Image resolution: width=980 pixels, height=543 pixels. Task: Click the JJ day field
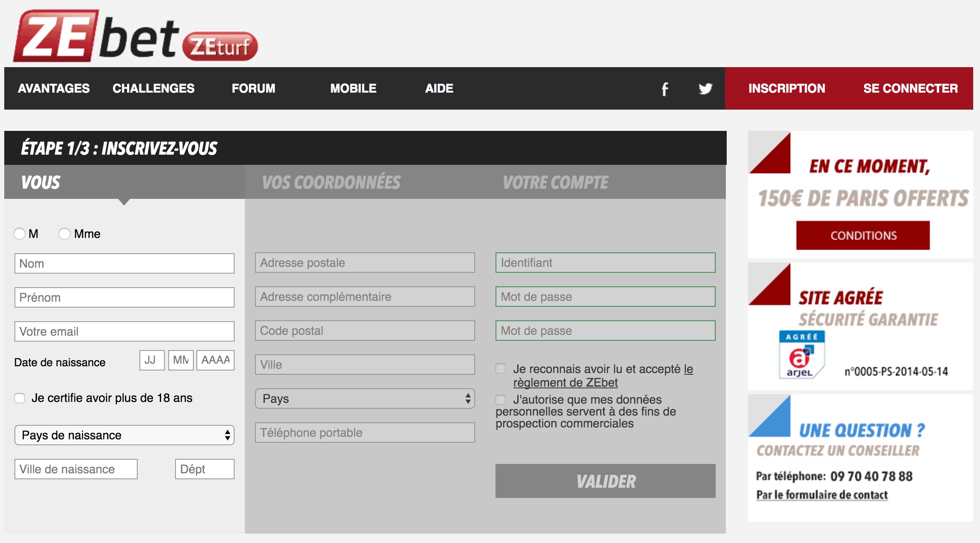tap(152, 360)
